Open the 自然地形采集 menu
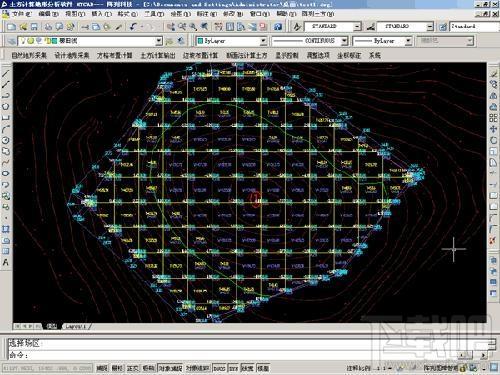The image size is (500, 375). pos(29,55)
